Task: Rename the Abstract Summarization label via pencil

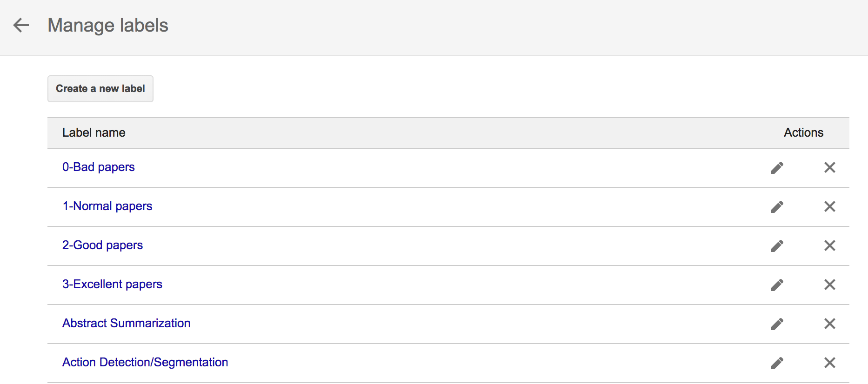Action: 777,324
